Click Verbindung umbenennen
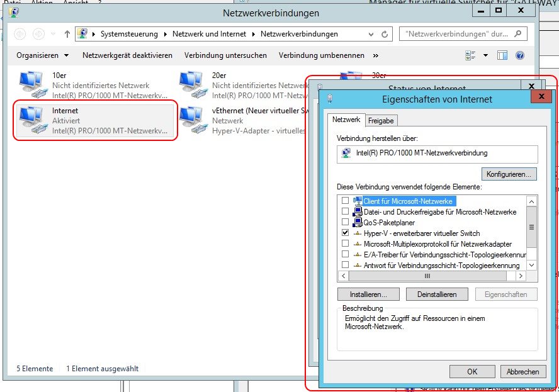The image size is (559, 392). pyautogui.click(x=322, y=55)
